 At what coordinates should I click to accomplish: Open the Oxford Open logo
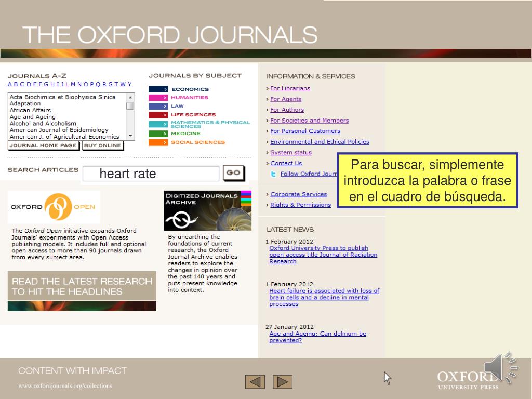tap(54, 207)
